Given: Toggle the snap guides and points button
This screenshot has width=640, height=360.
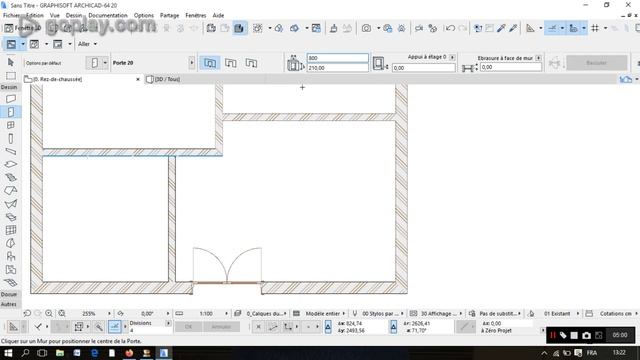Looking at the screenshot, I should point(573,28).
